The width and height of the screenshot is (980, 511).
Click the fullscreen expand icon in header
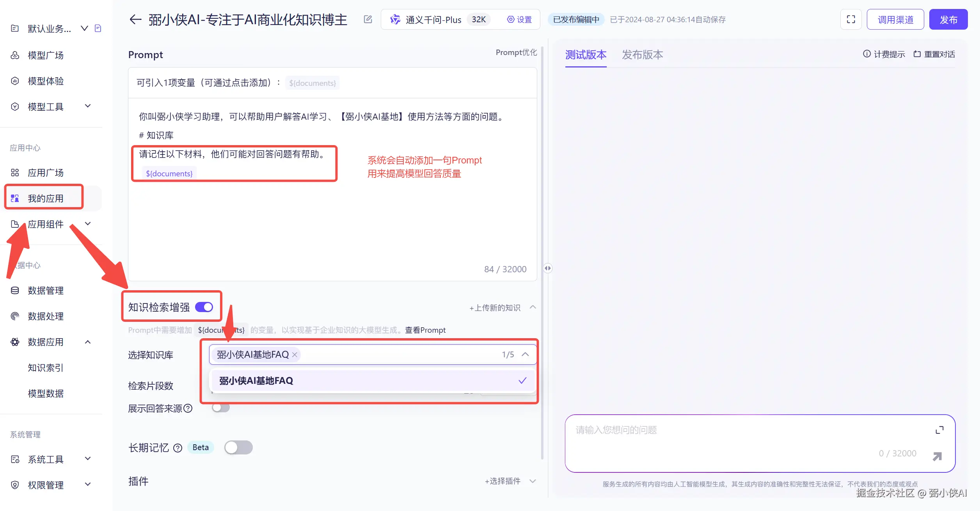[x=851, y=20]
